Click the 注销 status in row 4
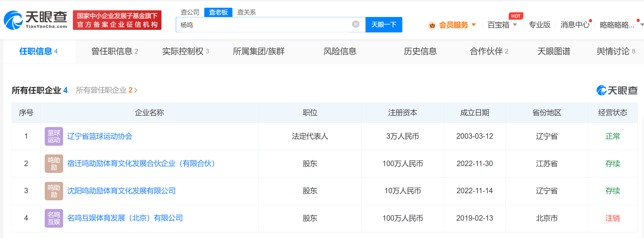This screenshot has height=238, width=644. [613, 218]
